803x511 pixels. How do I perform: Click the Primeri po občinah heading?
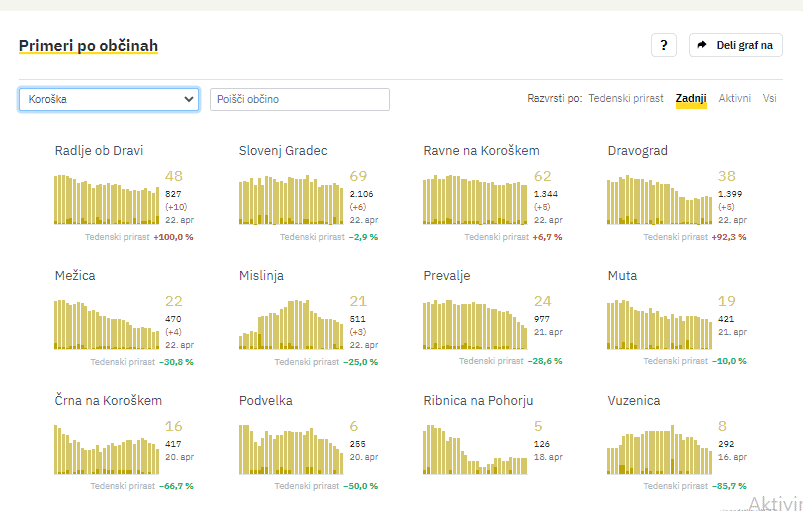pos(88,45)
